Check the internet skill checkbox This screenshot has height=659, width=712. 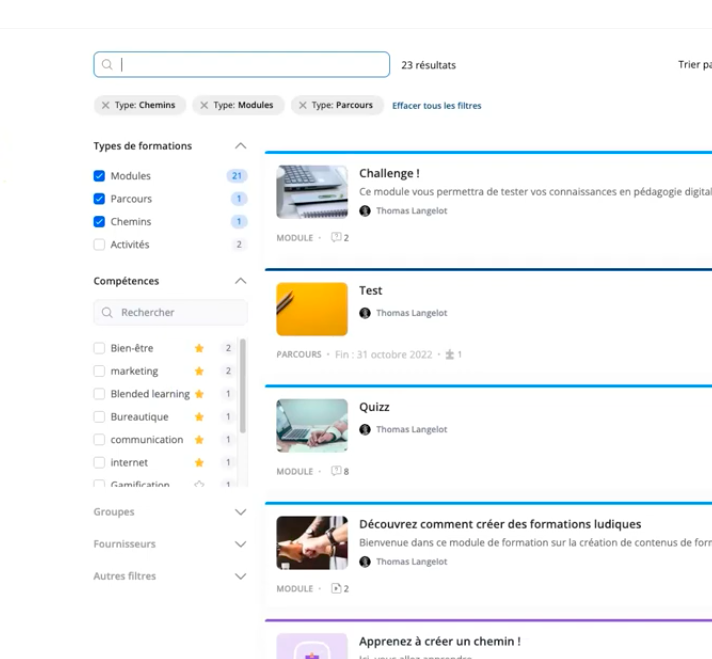(99, 462)
